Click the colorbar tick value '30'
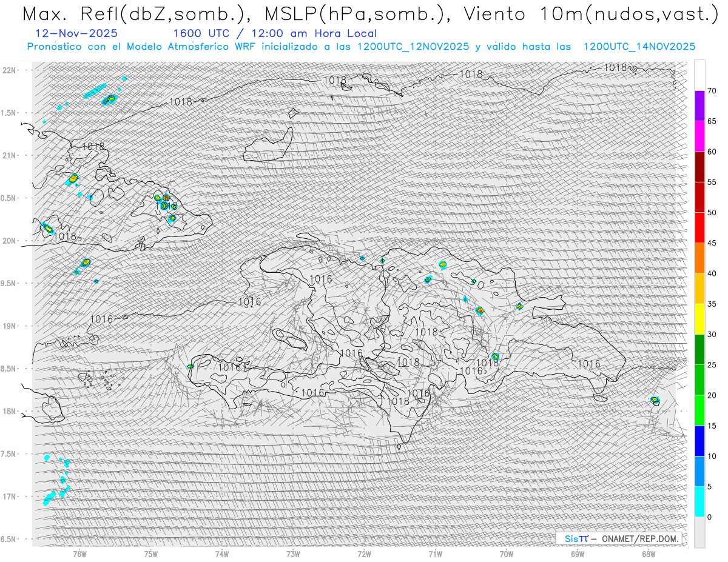Screen dimensions: 728x562 point(712,334)
